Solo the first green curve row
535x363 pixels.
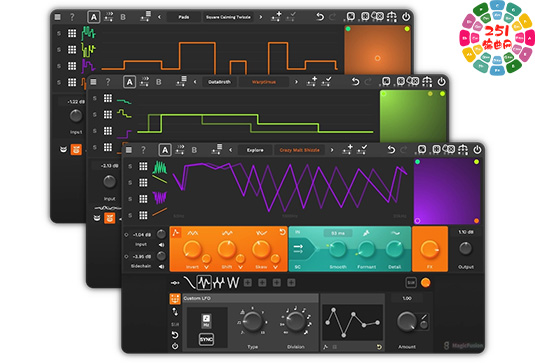130,166
